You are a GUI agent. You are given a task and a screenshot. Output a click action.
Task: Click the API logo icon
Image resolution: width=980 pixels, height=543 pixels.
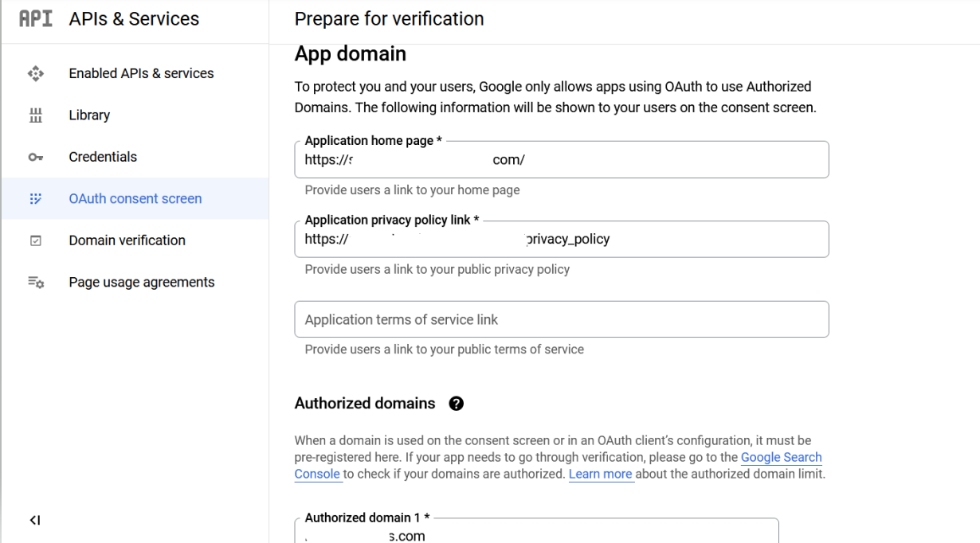click(x=36, y=19)
